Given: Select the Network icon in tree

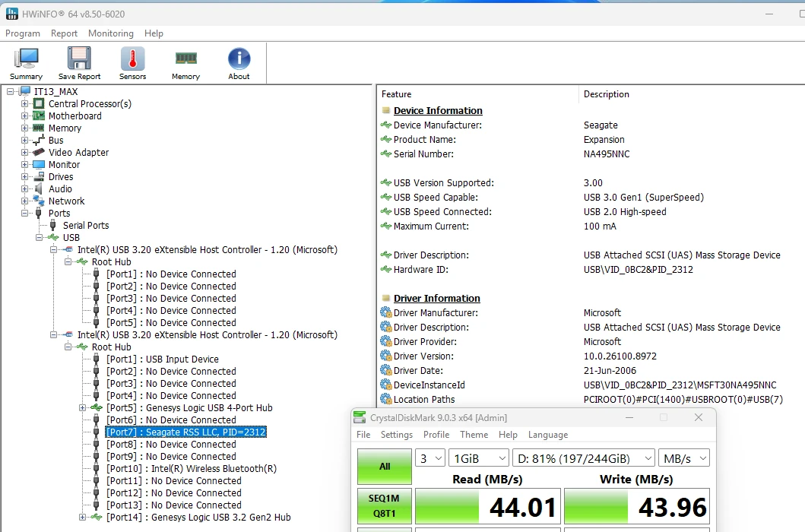Looking at the screenshot, I should tap(39, 201).
